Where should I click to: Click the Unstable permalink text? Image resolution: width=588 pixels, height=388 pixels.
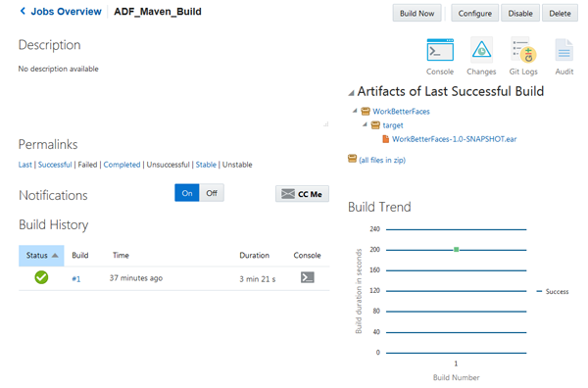tap(237, 165)
